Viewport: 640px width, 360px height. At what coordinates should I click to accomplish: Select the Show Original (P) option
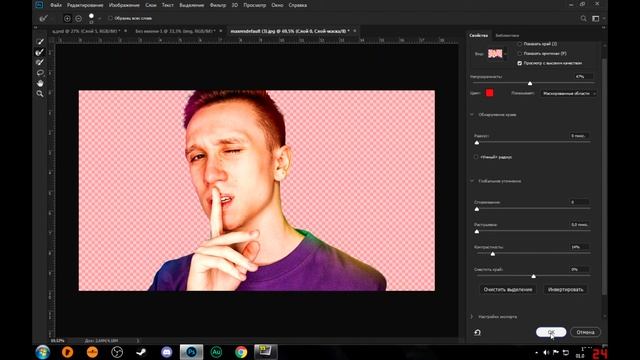[x=520, y=53]
